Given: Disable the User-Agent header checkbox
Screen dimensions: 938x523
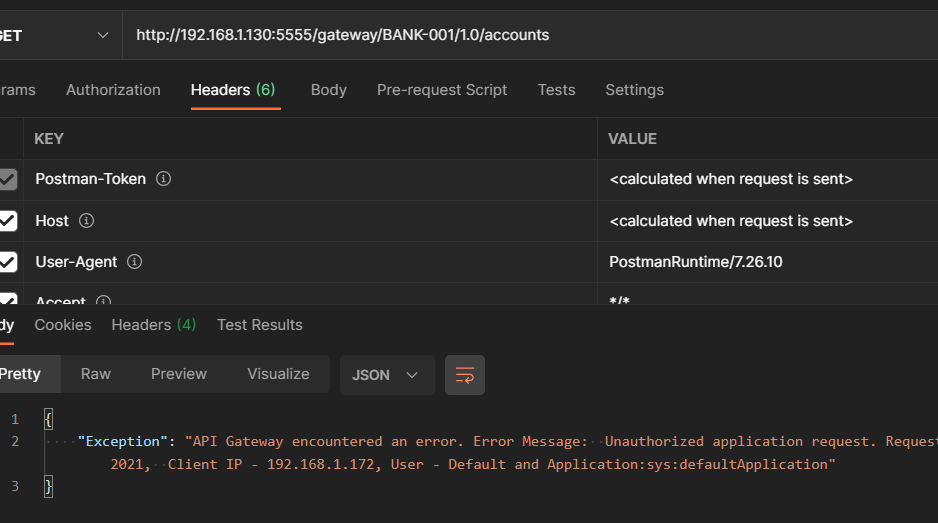Looking at the screenshot, I should tap(8, 262).
